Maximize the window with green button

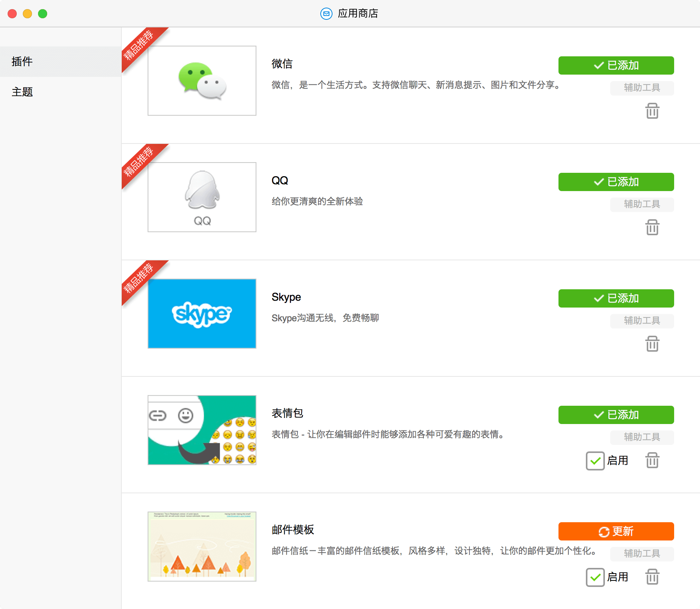(43, 14)
